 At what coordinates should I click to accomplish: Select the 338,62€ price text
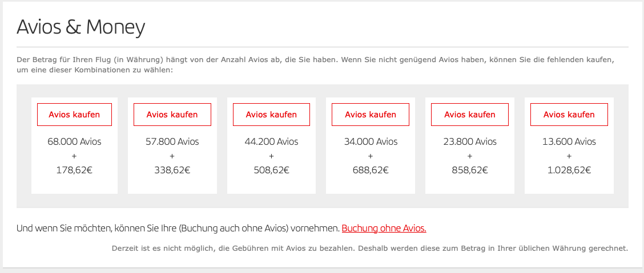click(x=172, y=170)
